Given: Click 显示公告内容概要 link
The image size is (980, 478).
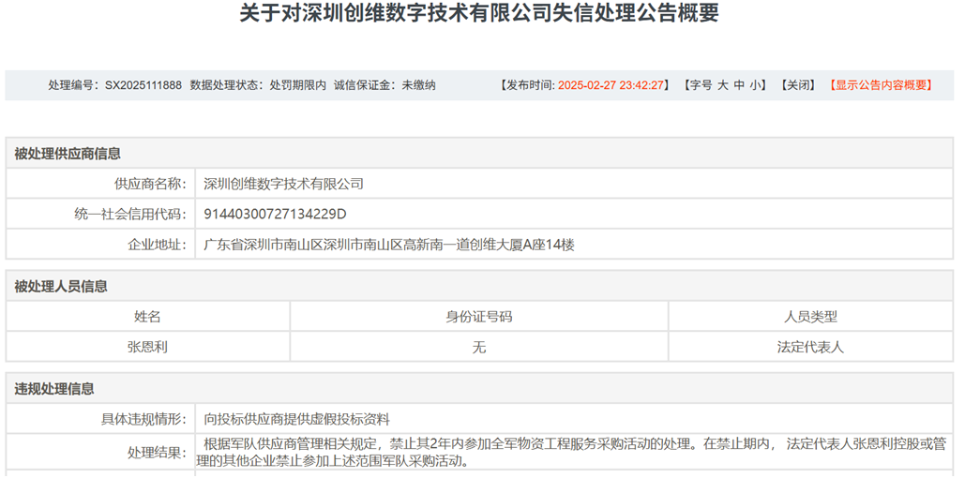Looking at the screenshot, I should pos(882,85).
